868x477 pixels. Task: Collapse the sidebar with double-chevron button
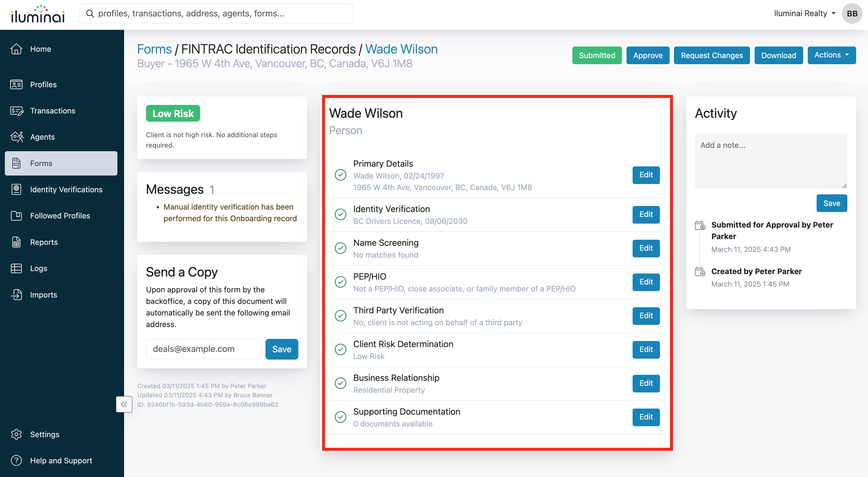[x=124, y=404]
